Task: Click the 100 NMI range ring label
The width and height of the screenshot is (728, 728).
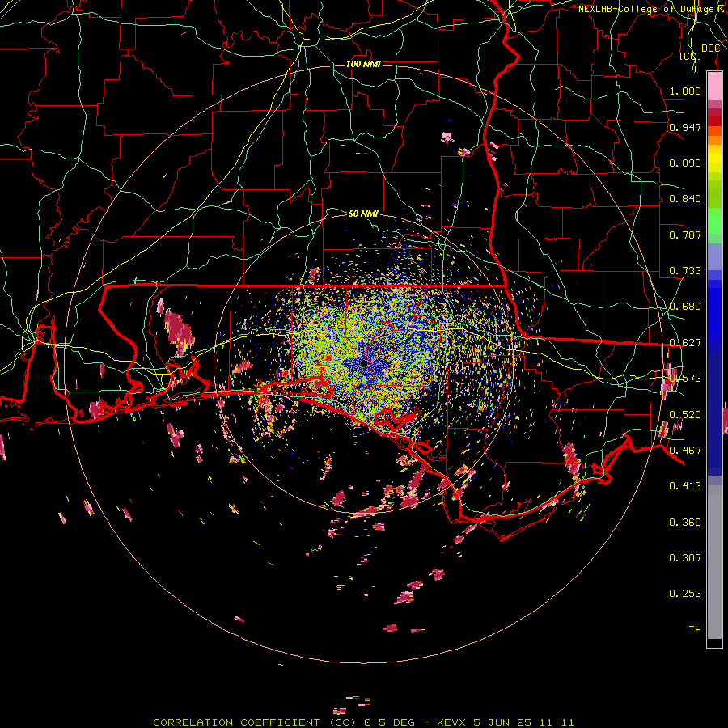Action: [x=363, y=64]
